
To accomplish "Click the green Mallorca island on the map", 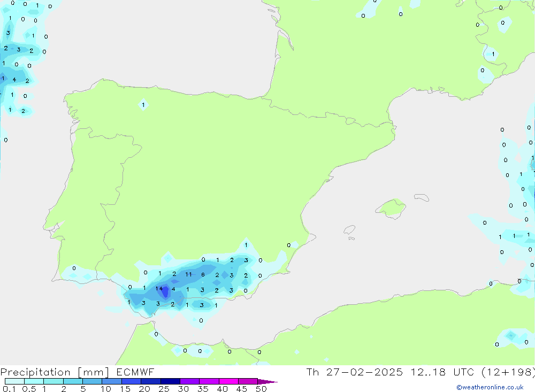I will pos(392,207).
